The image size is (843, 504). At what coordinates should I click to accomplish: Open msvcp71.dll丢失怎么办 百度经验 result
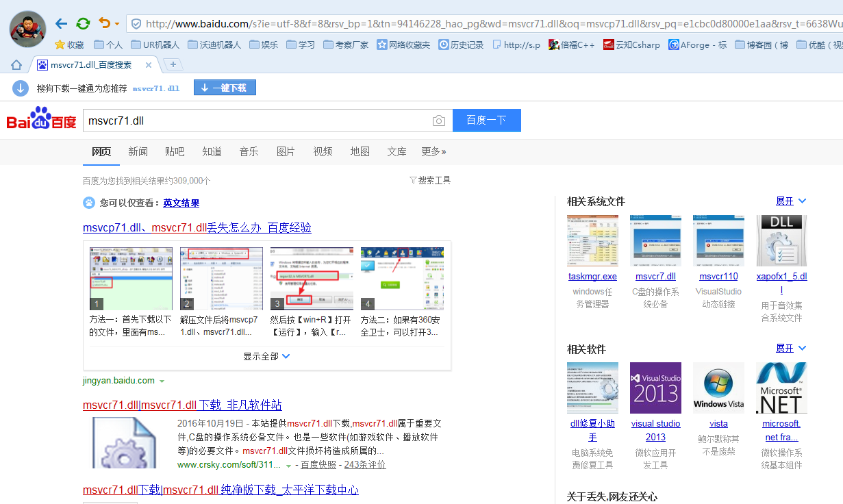(x=197, y=227)
